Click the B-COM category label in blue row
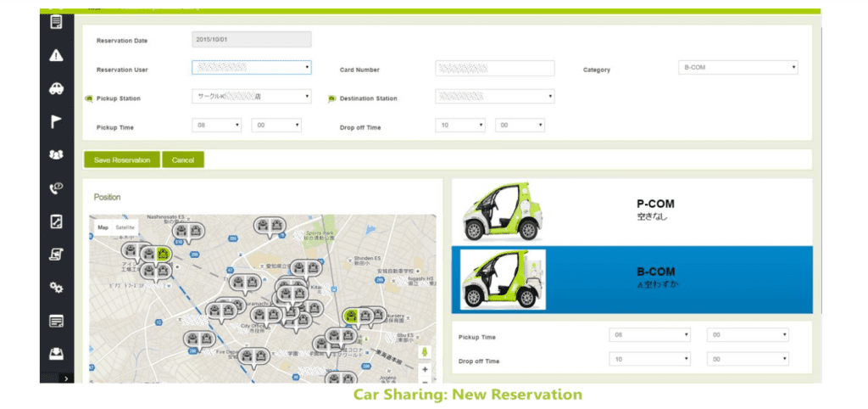The height and width of the screenshot is (409, 868). tap(655, 272)
